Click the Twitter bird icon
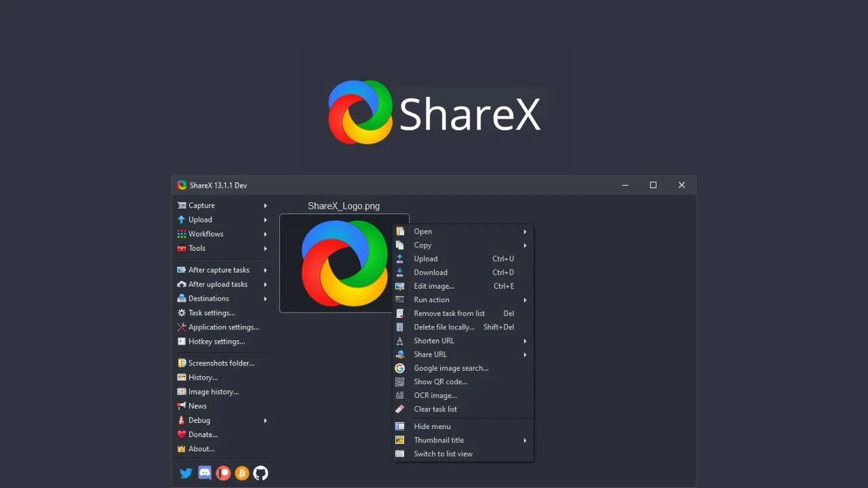 click(186, 472)
